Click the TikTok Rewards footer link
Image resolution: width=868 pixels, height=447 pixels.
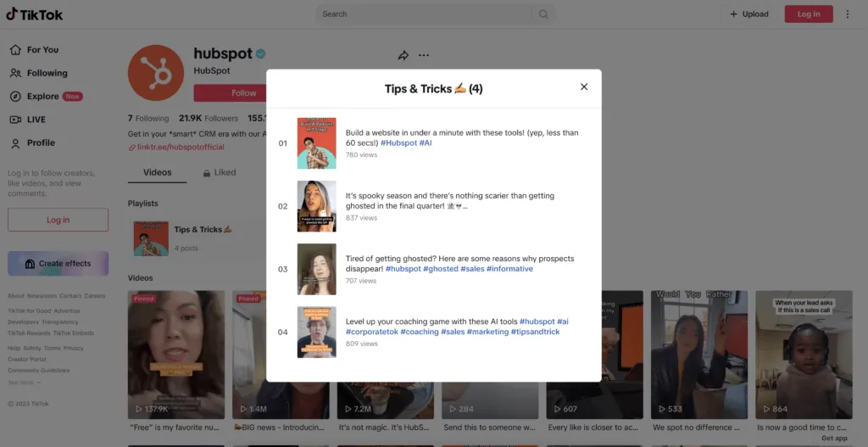pyautogui.click(x=29, y=332)
